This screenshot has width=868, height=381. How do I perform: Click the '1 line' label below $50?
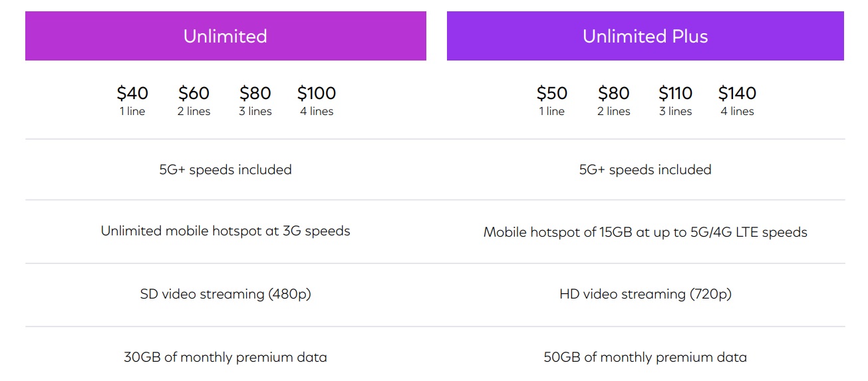point(552,112)
